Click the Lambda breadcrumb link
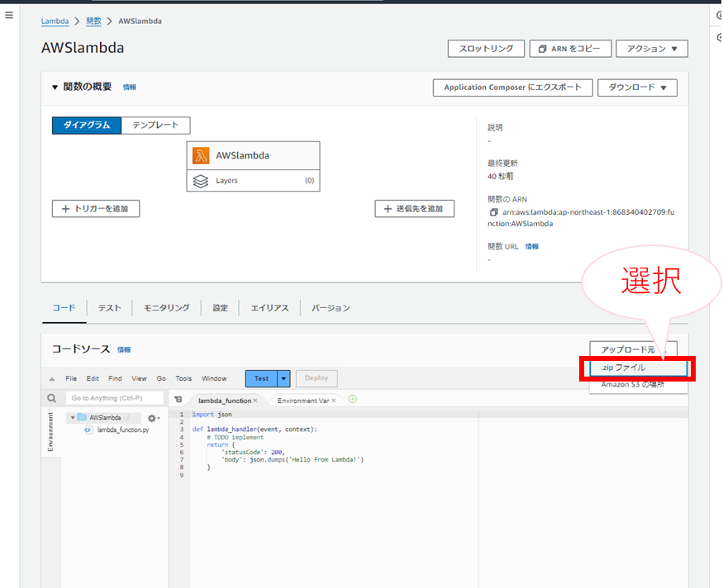Image resolution: width=723 pixels, height=588 pixels. (55, 21)
